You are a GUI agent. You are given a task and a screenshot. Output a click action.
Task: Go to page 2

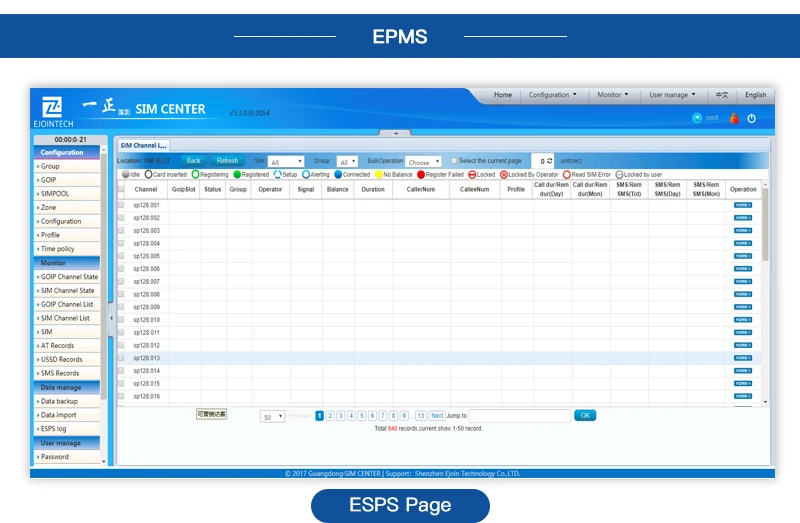click(330, 416)
